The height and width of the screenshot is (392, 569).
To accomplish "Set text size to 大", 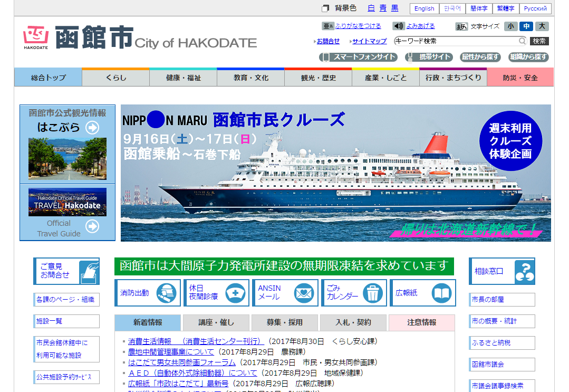I will click(x=542, y=26).
